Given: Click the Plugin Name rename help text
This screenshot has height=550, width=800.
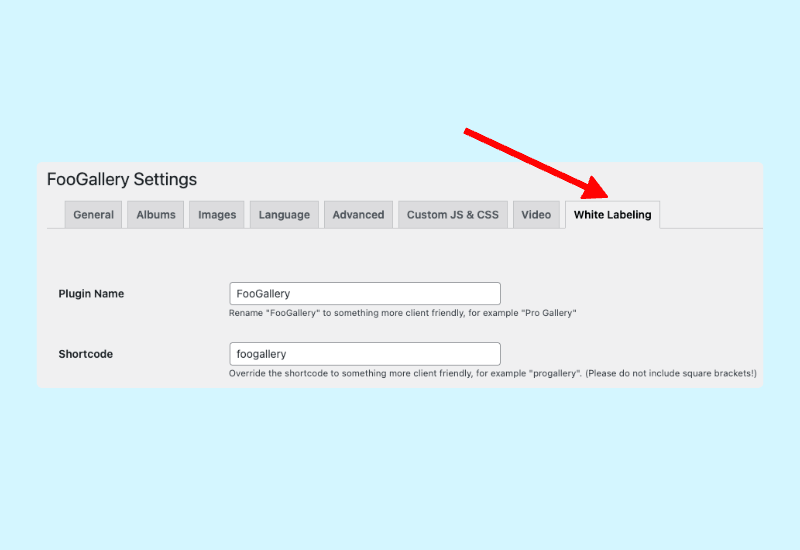Looking at the screenshot, I should click(x=403, y=313).
